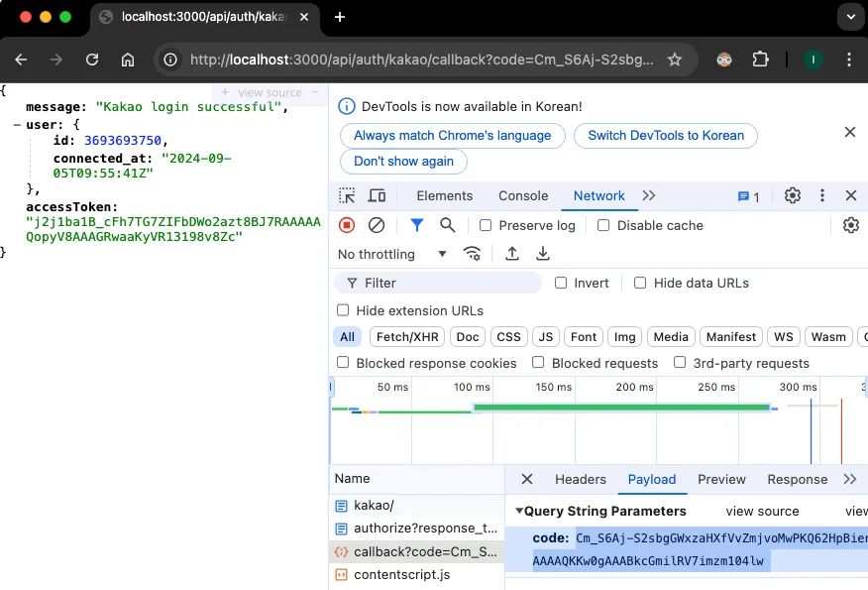This screenshot has height=590, width=868.
Task: Toggle the device toolbar icon
Action: pos(378,196)
